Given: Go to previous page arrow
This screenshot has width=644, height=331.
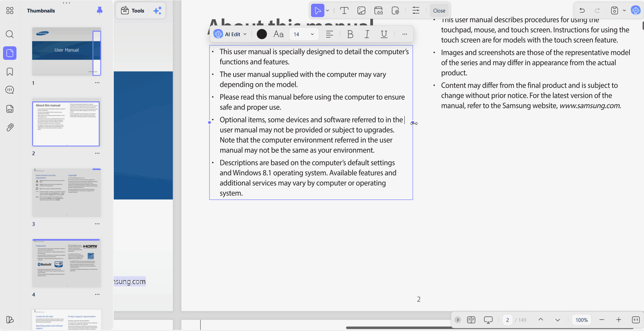Looking at the screenshot, I should click(x=541, y=320).
